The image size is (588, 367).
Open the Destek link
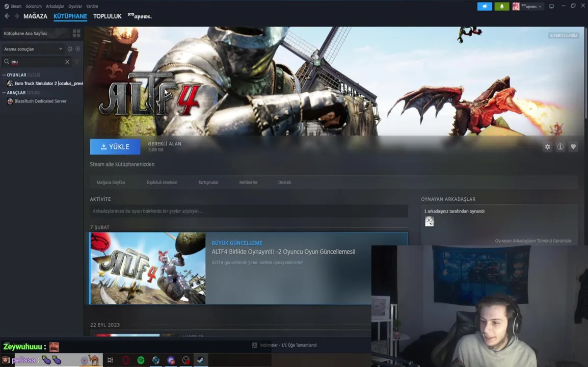[285, 182]
